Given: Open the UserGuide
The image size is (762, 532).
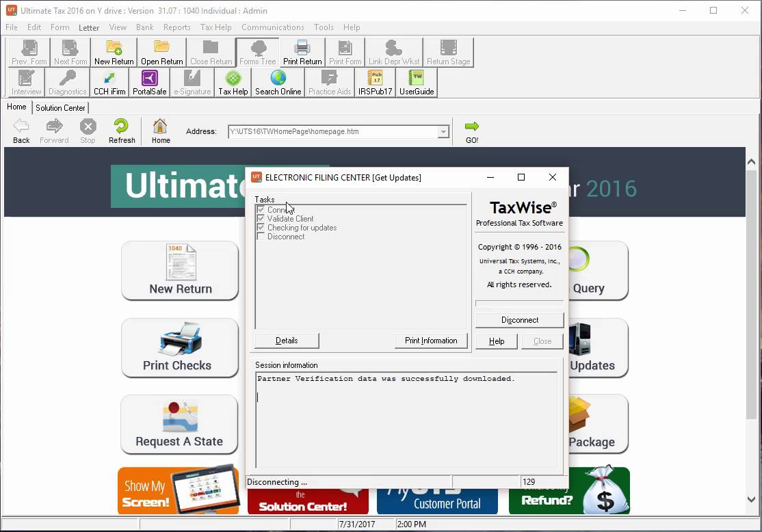Looking at the screenshot, I should (417, 83).
